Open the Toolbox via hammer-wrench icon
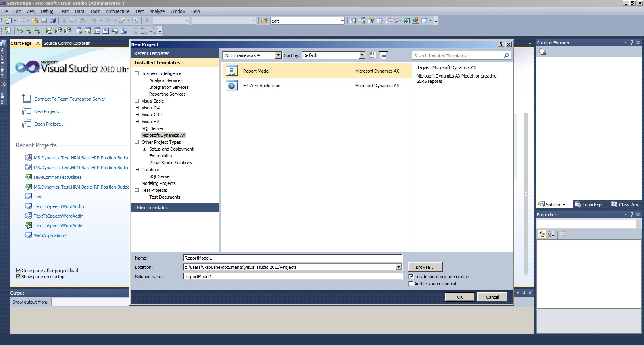The width and height of the screenshot is (644, 346). [398, 21]
